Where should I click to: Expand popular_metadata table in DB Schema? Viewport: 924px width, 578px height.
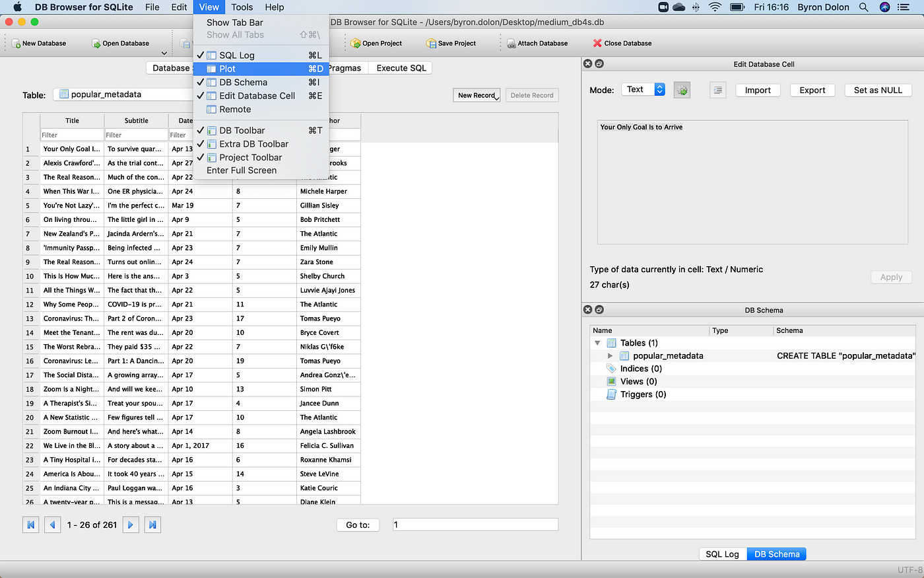click(610, 356)
